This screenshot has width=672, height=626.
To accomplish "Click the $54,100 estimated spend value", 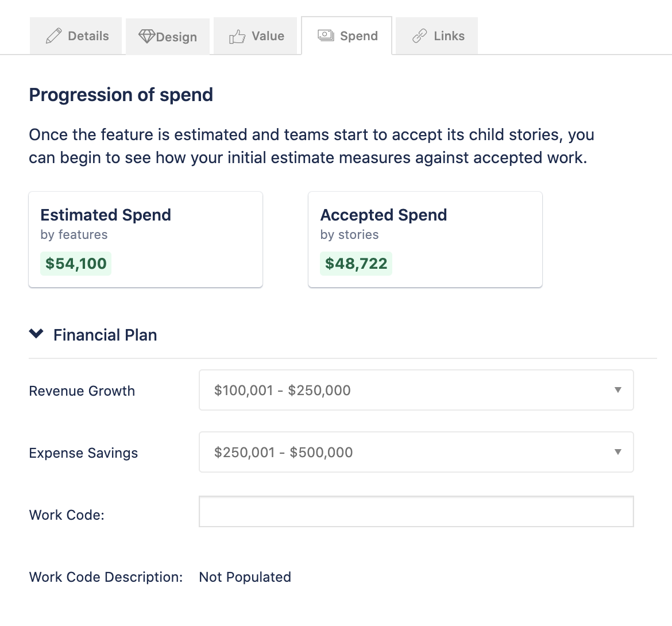I will (x=76, y=264).
